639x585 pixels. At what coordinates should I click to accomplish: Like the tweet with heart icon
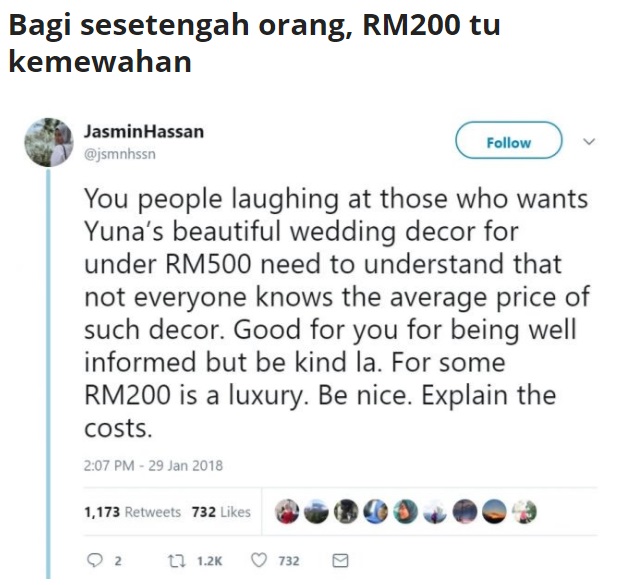pyautogui.click(x=259, y=560)
